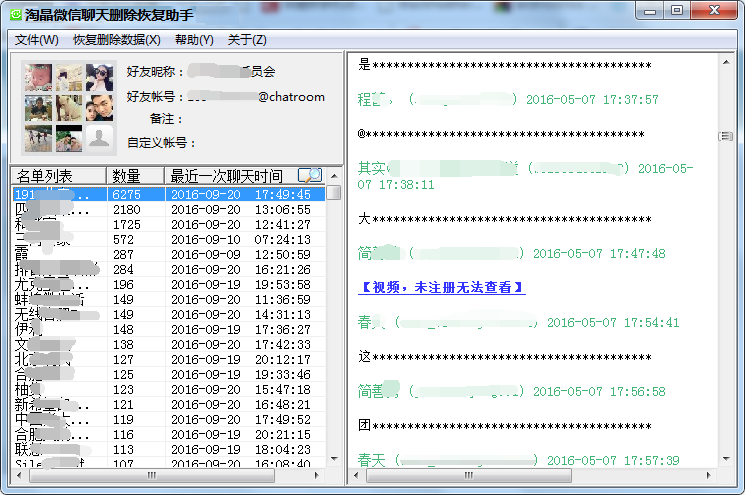This screenshot has width=745, height=495.
Task: Select the row with count 1725
Action: tap(169, 224)
